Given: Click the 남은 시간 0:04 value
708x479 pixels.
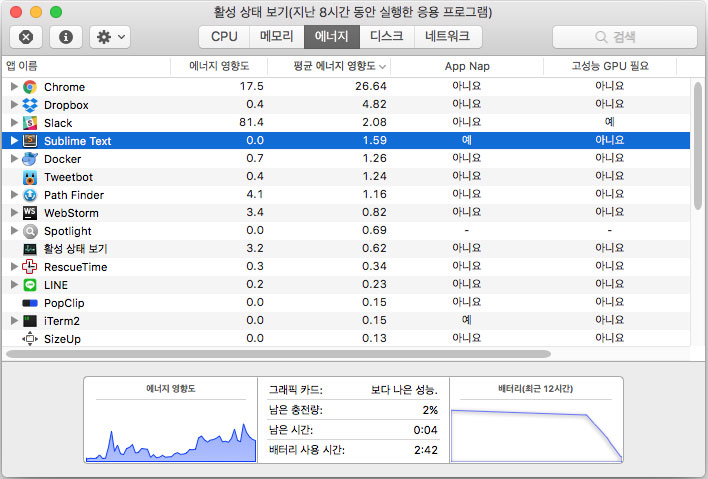Looking at the screenshot, I should coord(425,430).
